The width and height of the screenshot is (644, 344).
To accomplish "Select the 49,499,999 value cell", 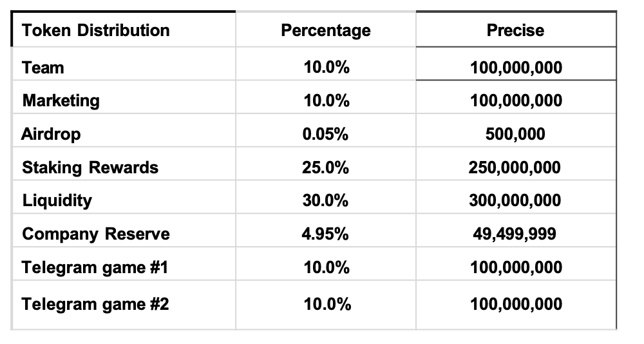I will [516, 230].
